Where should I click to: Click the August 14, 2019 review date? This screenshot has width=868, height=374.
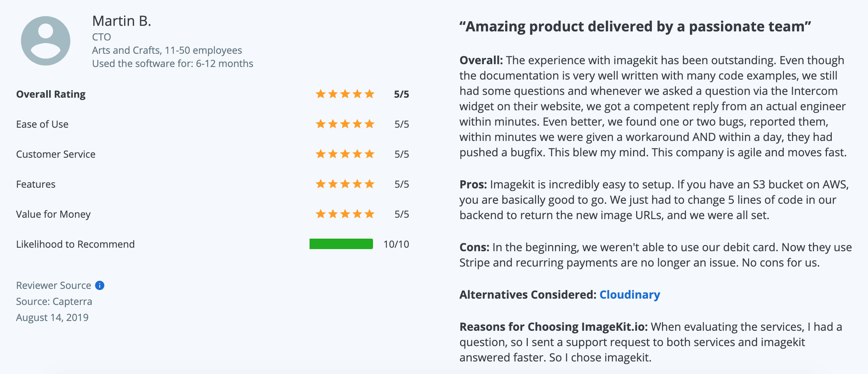(52, 317)
